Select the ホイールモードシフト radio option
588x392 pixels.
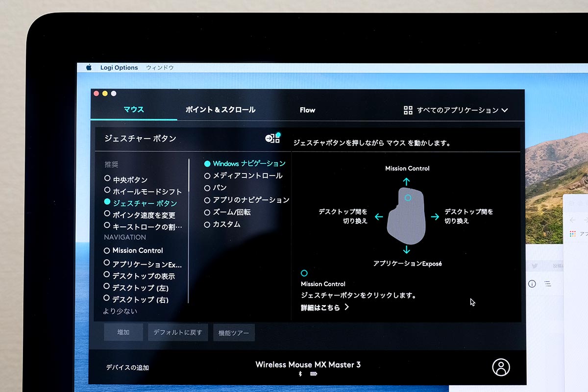click(143, 191)
